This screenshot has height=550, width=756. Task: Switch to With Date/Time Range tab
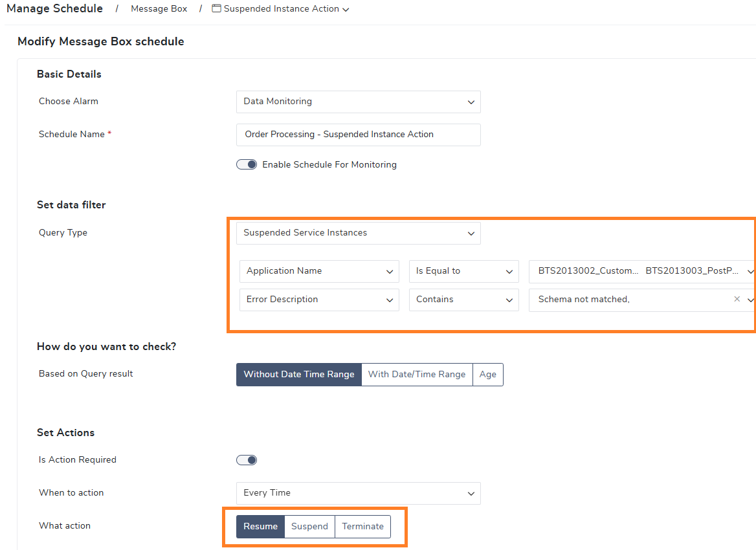point(416,375)
